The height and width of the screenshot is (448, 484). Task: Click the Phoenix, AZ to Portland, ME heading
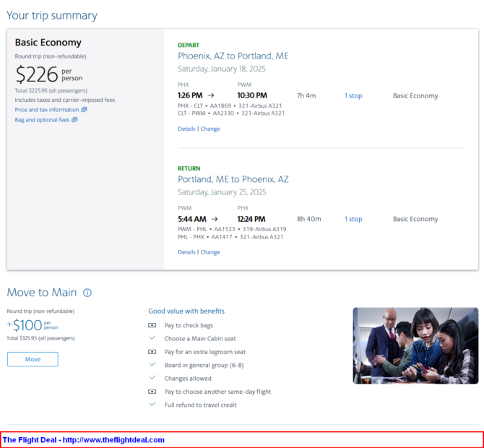tap(233, 56)
